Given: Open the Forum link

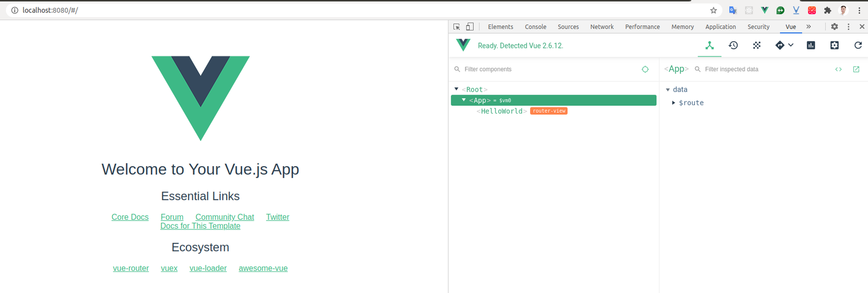Looking at the screenshot, I should pyautogui.click(x=172, y=217).
